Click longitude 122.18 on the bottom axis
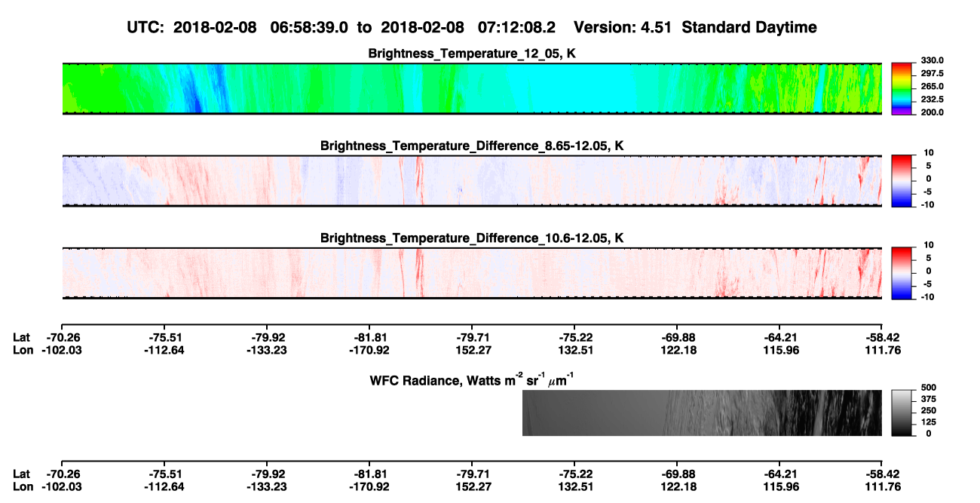980x503 pixels. [x=677, y=486]
